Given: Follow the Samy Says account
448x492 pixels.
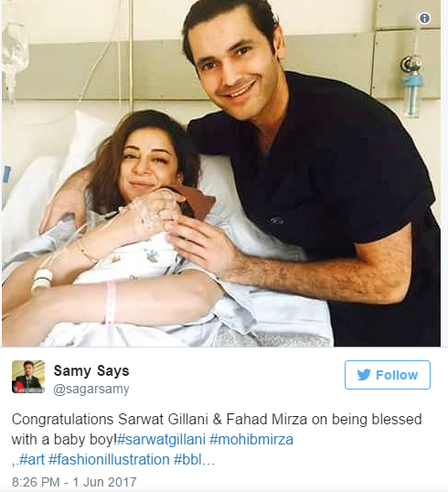Looking at the screenshot, I should [388, 375].
